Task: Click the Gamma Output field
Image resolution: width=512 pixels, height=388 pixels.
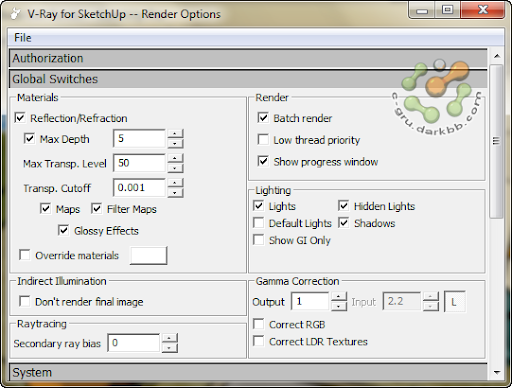Action: pos(310,301)
